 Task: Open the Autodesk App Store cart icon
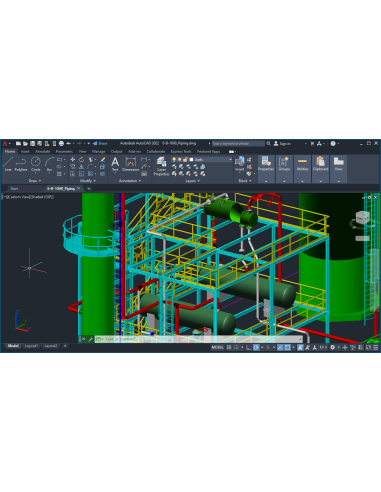pyautogui.click(x=312, y=144)
